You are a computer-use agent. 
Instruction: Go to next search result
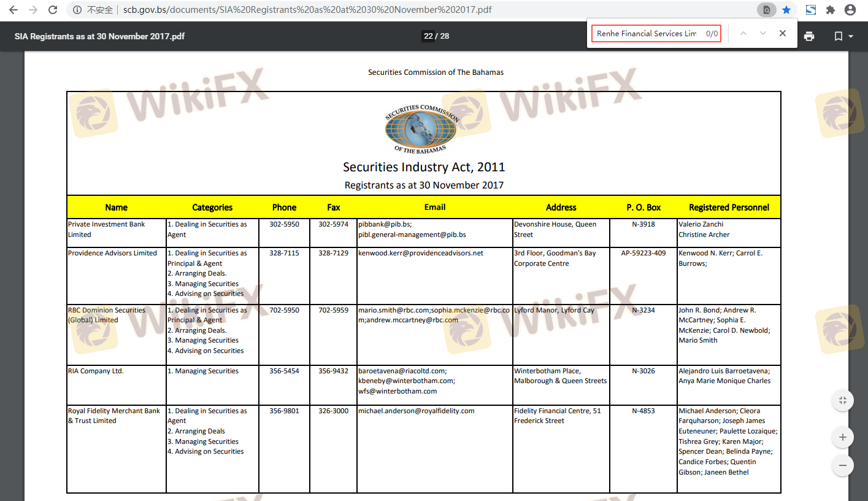point(762,34)
